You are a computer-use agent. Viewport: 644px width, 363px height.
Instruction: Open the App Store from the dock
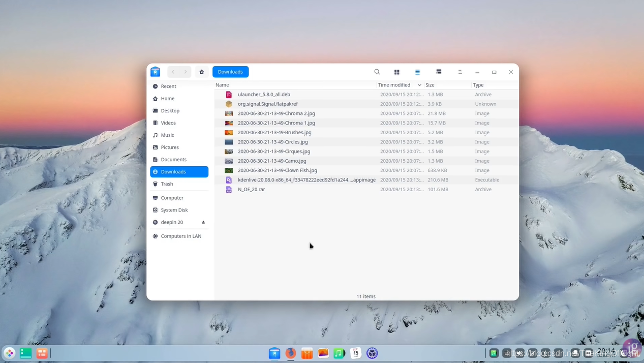307,353
